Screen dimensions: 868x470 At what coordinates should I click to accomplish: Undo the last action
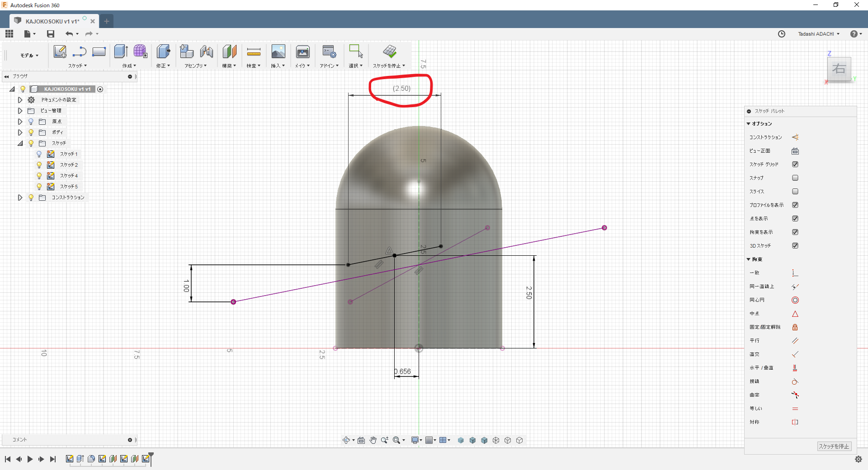tap(69, 34)
